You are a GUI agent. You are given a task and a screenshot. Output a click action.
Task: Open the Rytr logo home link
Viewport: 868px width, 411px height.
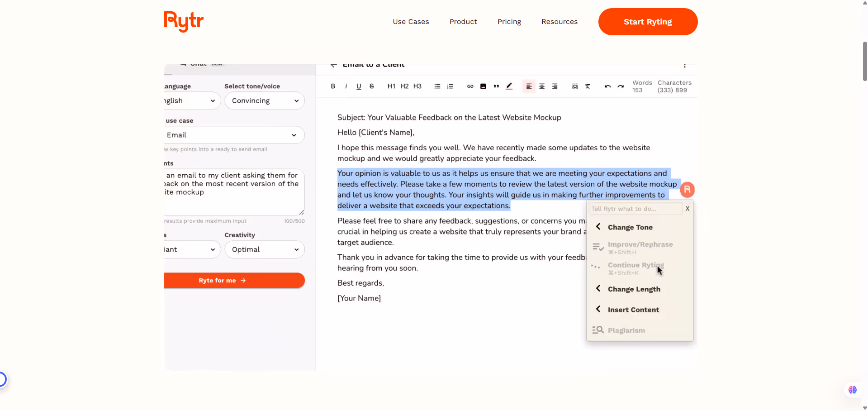tap(184, 21)
